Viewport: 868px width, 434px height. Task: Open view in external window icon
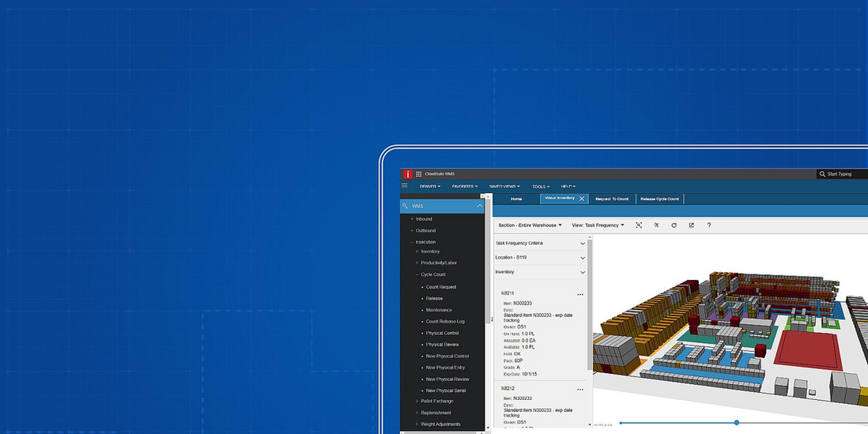click(692, 225)
